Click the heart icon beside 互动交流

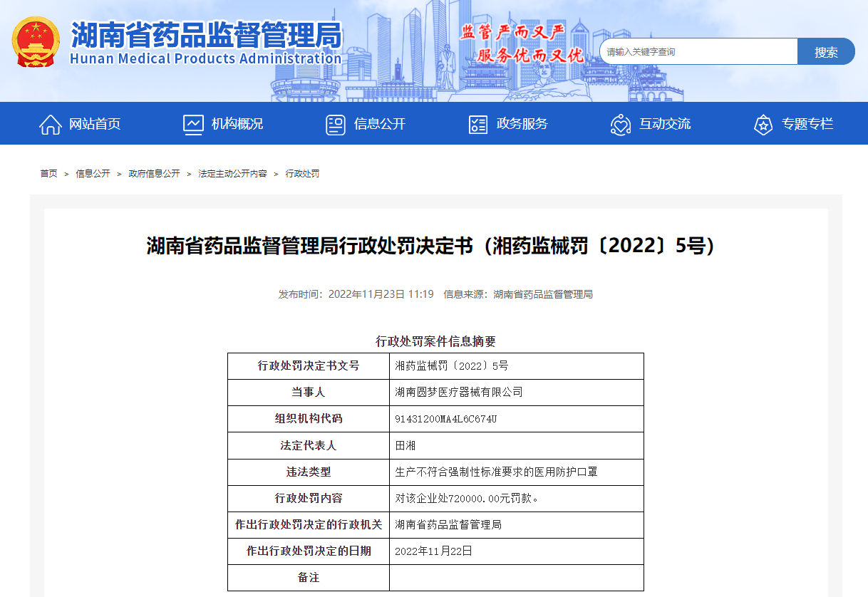[621, 124]
